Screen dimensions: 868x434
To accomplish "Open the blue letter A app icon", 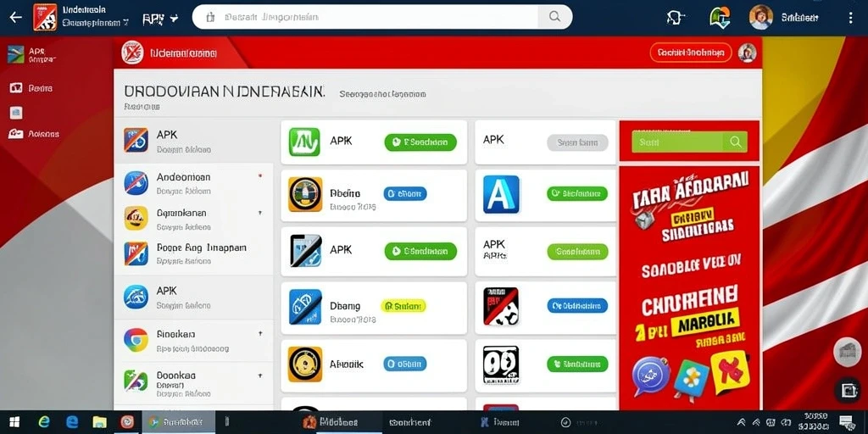I will coord(501,194).
